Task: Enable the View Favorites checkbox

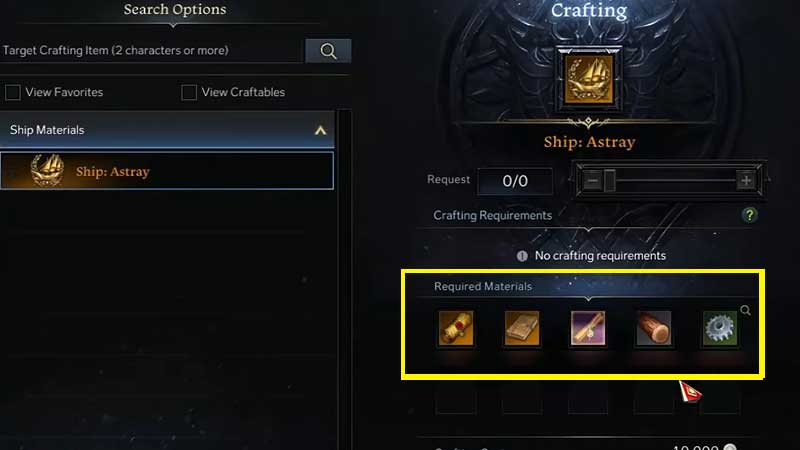Action: click(x=13, y=92)
